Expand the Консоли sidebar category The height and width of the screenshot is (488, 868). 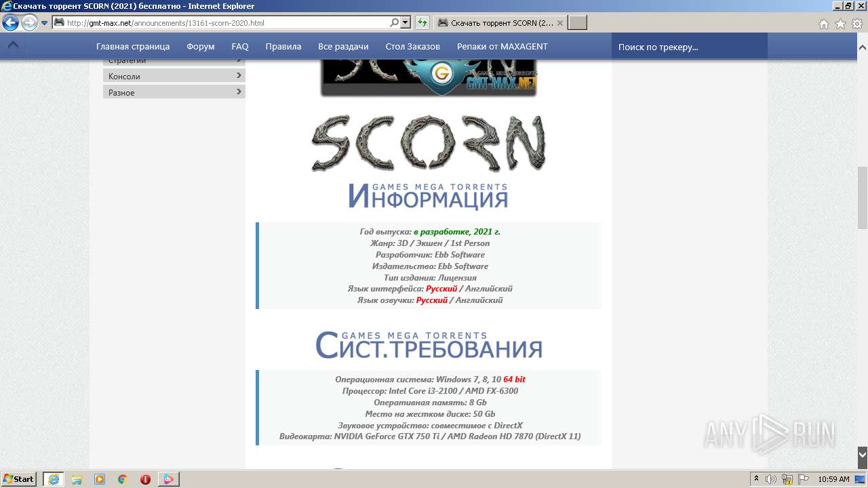[x=174, y=76]
